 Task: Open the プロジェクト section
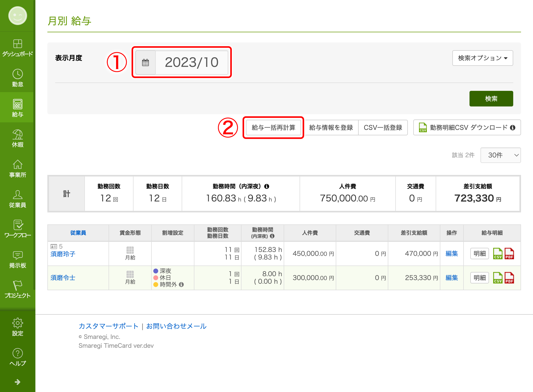pos(17,289)
